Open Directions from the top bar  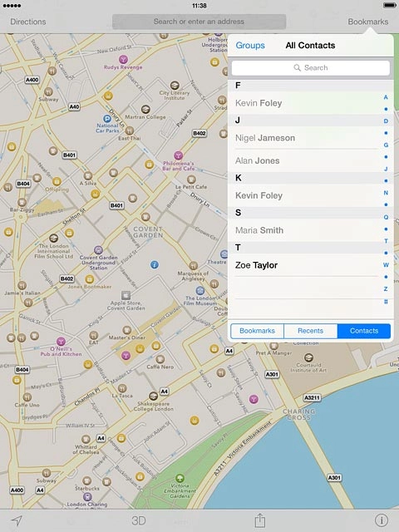click(x=27, y=22)
